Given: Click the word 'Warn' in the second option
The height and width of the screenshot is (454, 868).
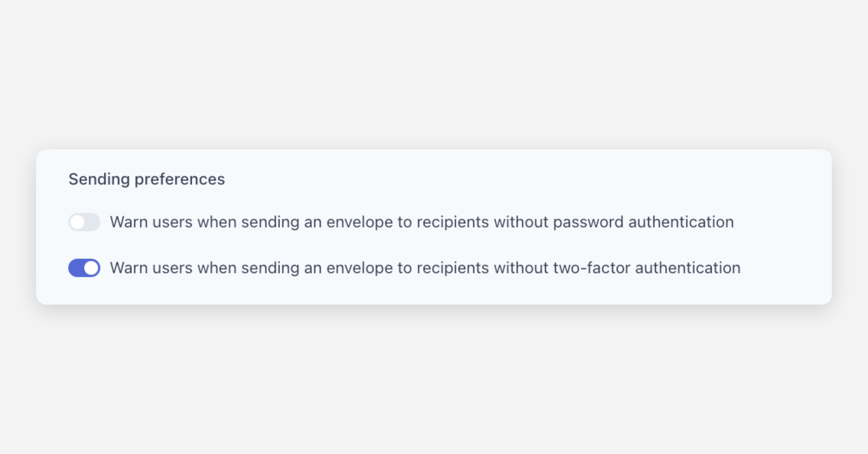Looking at the screenshot, I should pos(129,268).
